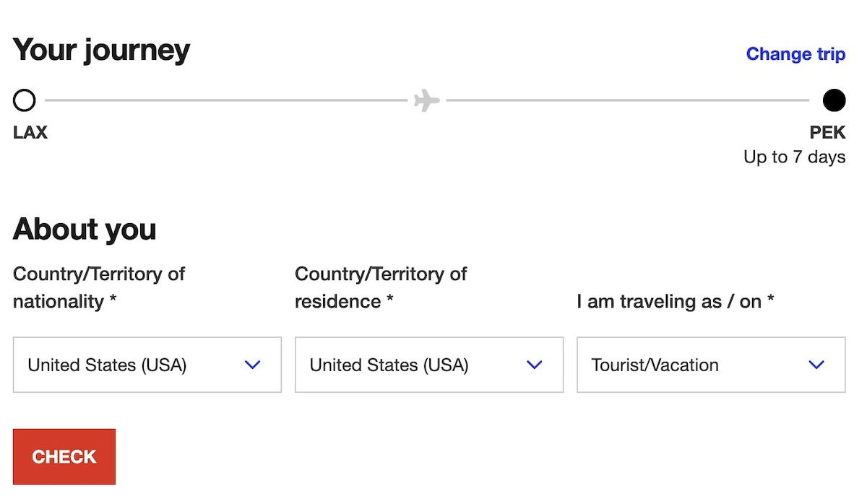Image resolution: width=867 pixels, height=504 pixels.
Task: Click the blue chevron beside Tourist/Vacation
Action: [816, 365]
